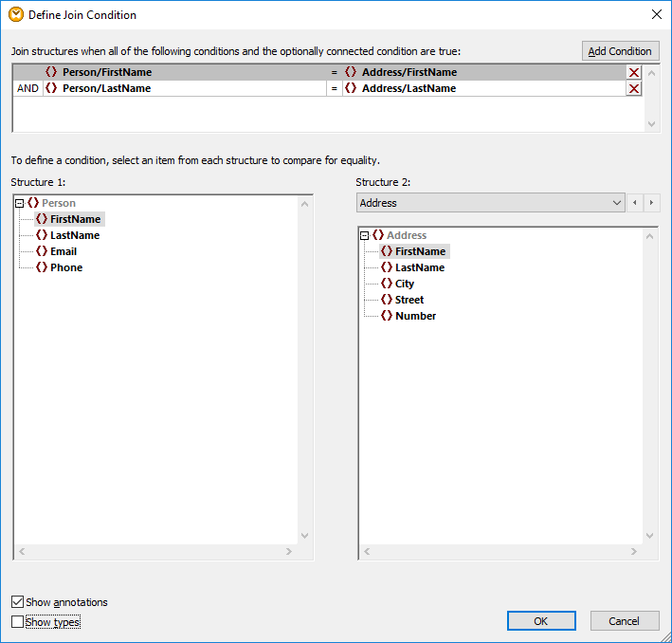
Task: Click the Cancel button
Action: click(625, 620)
